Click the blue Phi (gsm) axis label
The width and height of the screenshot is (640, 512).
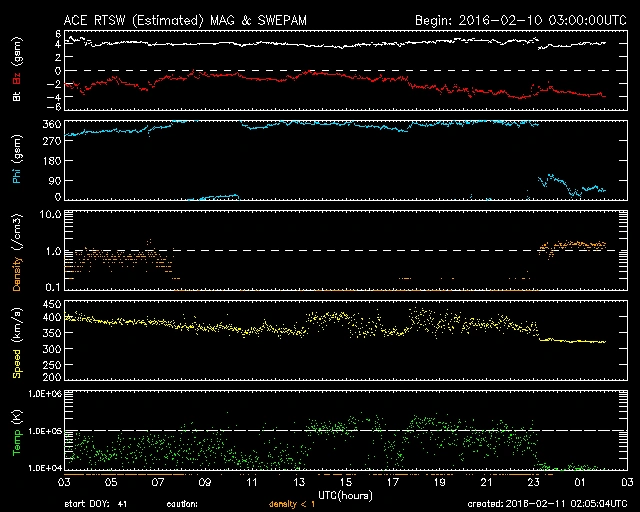pos(16,162)
